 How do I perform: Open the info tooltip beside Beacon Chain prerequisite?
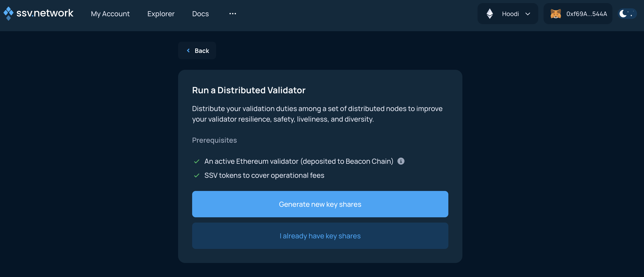[x=401, y=161]
